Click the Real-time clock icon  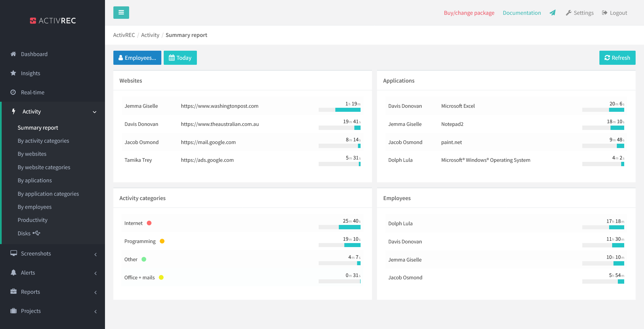[13, 92]
